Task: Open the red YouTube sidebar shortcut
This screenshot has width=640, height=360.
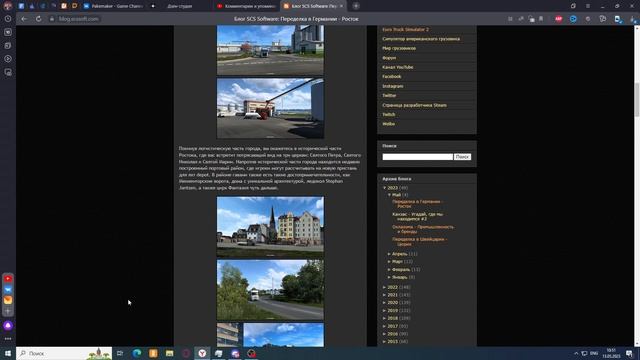Action: tap(8, 278)
